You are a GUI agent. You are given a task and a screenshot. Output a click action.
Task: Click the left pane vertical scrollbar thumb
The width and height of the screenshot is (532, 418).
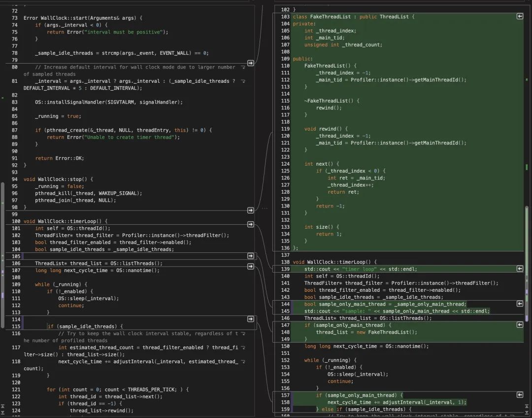[x=3, y=255]
